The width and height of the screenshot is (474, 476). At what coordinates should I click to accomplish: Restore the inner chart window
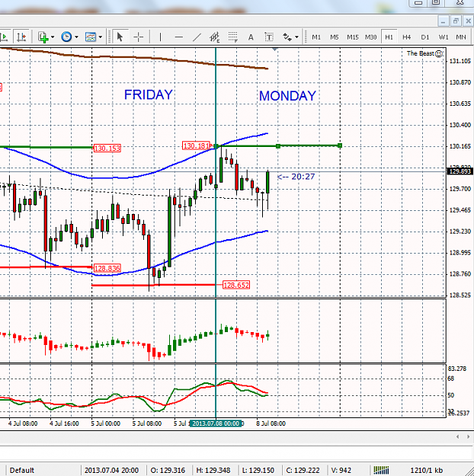[x=455, y=21]
